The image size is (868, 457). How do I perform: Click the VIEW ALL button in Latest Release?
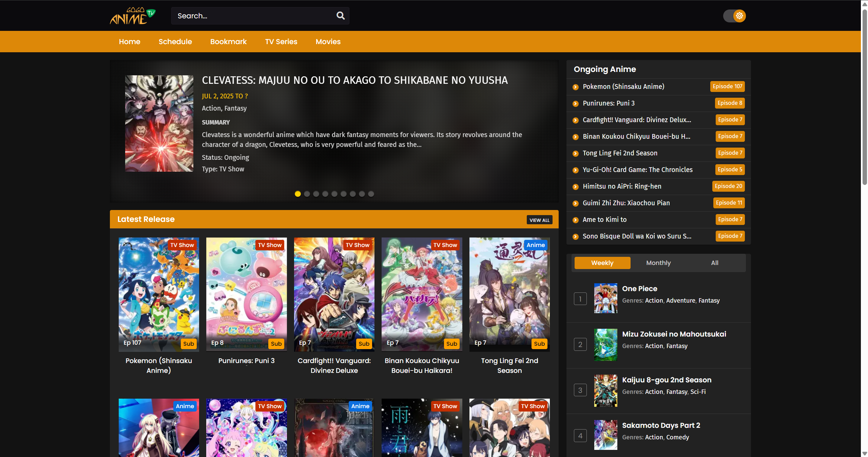point(539,220)
